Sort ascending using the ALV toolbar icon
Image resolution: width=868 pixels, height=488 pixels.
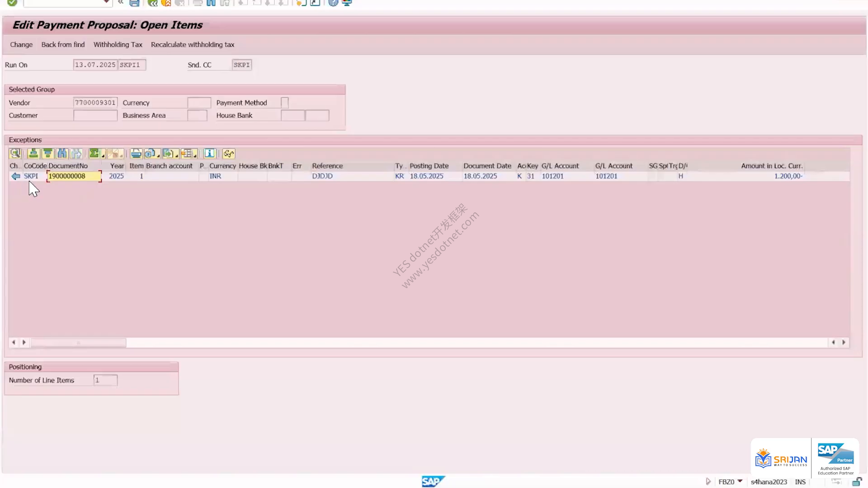33,154
